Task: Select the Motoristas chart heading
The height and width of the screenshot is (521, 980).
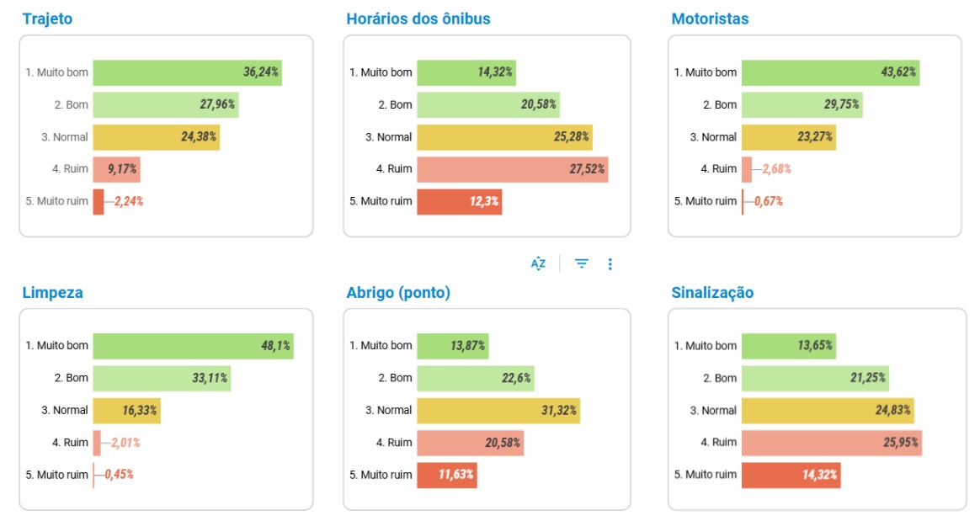Action: [x=710, y=19]
